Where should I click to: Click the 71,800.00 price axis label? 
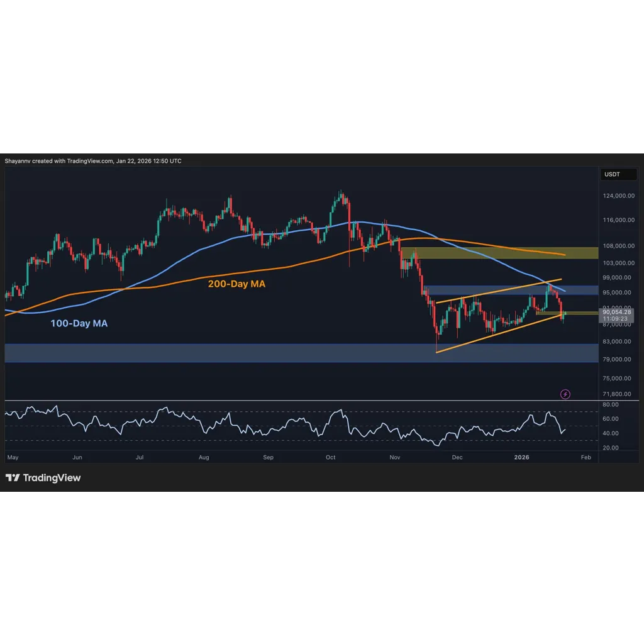point(617,394)
